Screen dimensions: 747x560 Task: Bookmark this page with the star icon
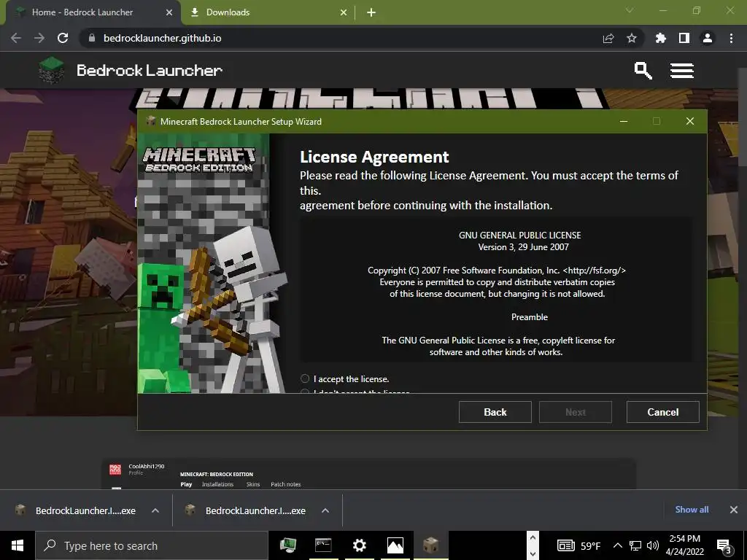click(632, 38)
